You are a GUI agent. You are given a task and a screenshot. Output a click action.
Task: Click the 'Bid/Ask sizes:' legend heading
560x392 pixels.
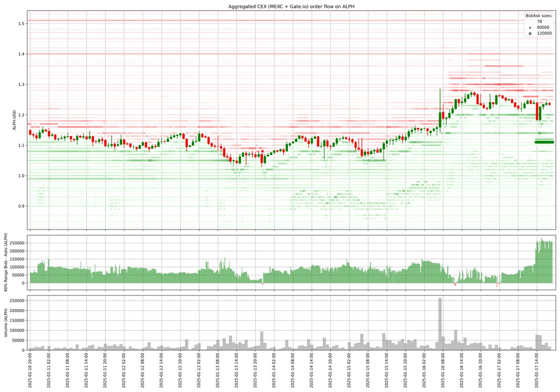coord(538,16)
